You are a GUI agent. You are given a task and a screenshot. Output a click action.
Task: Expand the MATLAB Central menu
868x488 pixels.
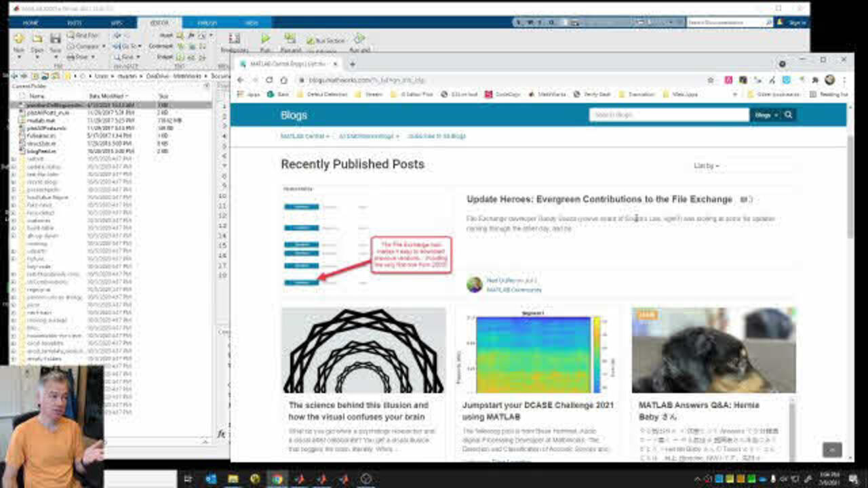click(305, 136)
